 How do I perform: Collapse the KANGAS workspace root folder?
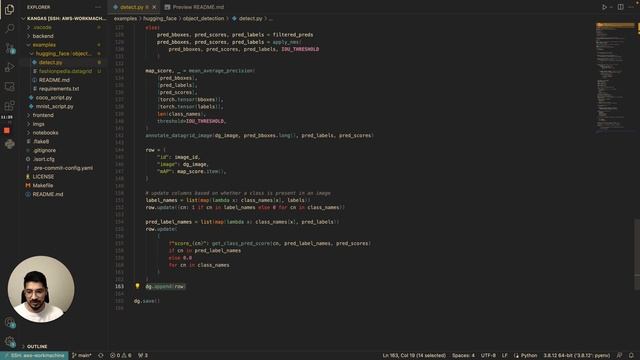(x=64, y=18)
